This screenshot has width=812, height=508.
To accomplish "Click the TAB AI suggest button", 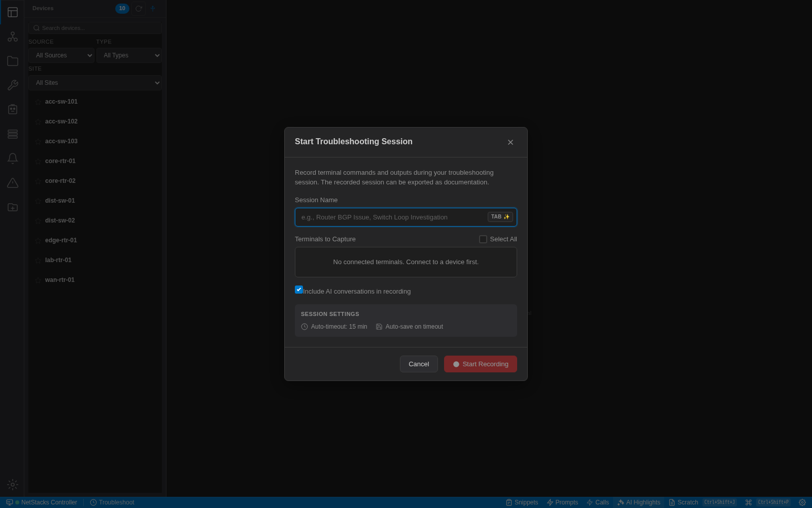I will (500, 217).
